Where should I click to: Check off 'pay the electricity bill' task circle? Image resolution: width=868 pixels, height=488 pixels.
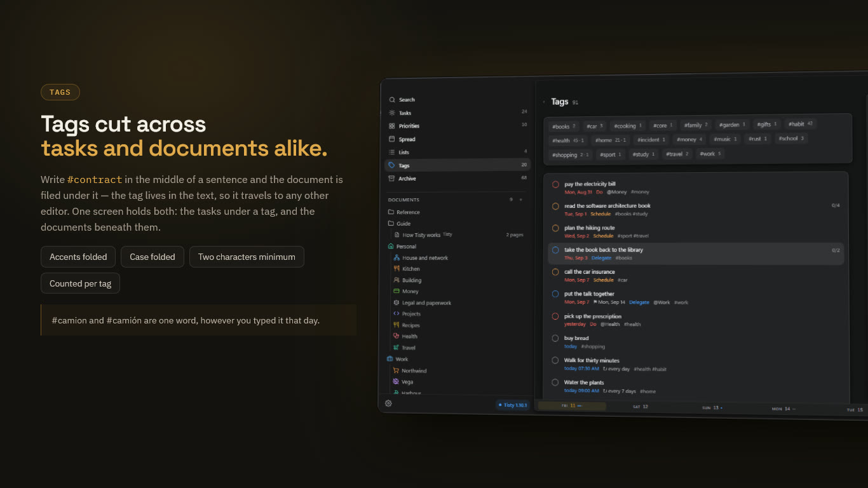pyautogui.click(x=555, y=184)
